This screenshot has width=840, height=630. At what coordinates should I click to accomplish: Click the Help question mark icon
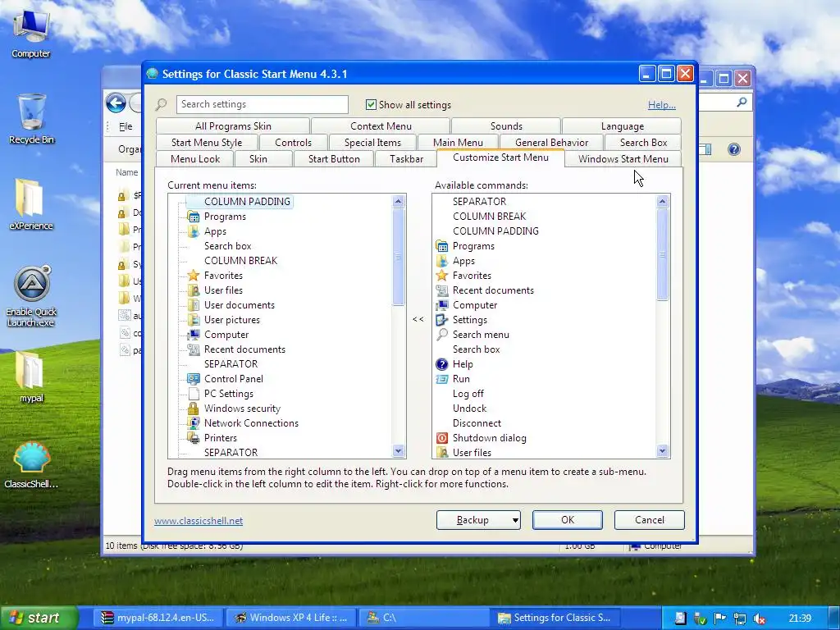[442, 364]
